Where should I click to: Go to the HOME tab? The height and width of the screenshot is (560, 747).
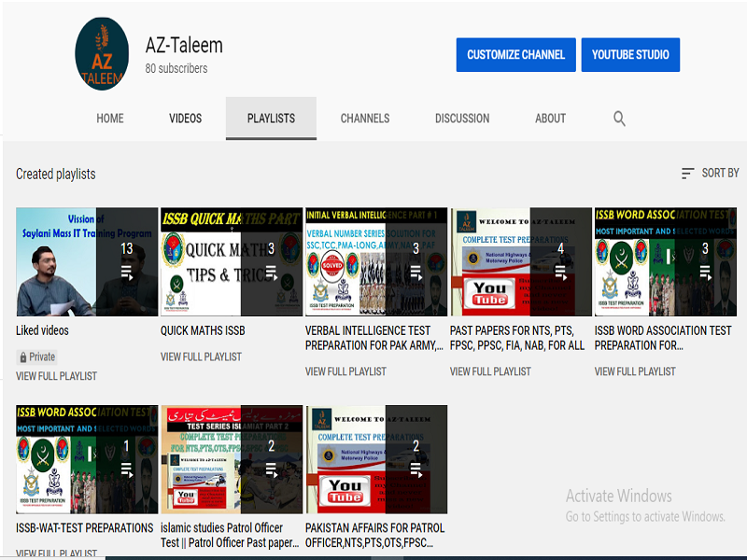[110, 119]
